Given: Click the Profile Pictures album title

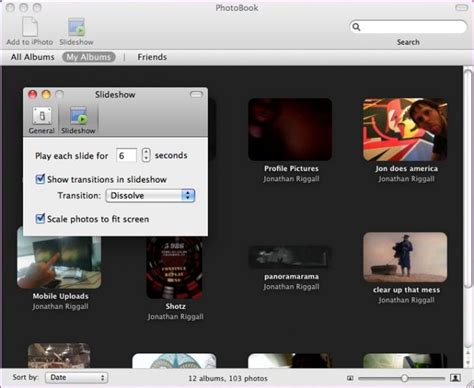Looking at the screenshot, I should pos(291,169).
